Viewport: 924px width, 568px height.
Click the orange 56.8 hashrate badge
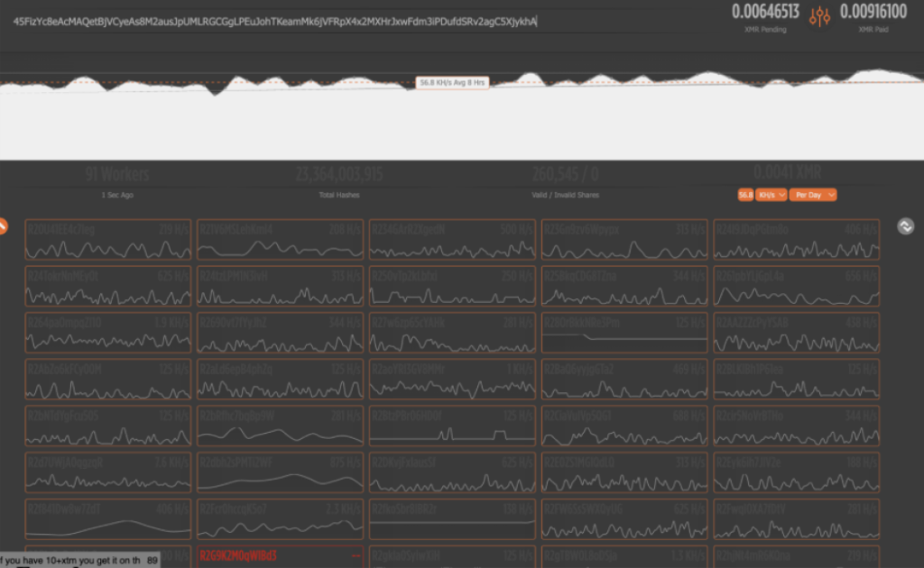click(745, 194)
